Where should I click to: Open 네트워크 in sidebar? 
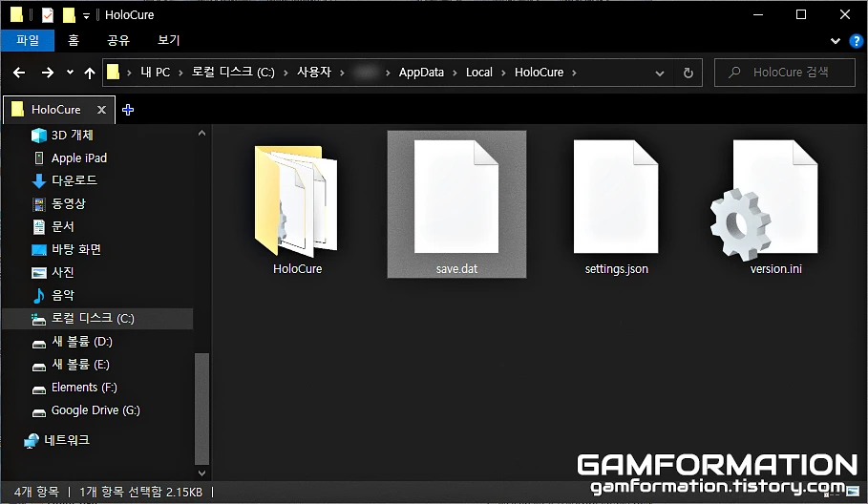(67, 440)
